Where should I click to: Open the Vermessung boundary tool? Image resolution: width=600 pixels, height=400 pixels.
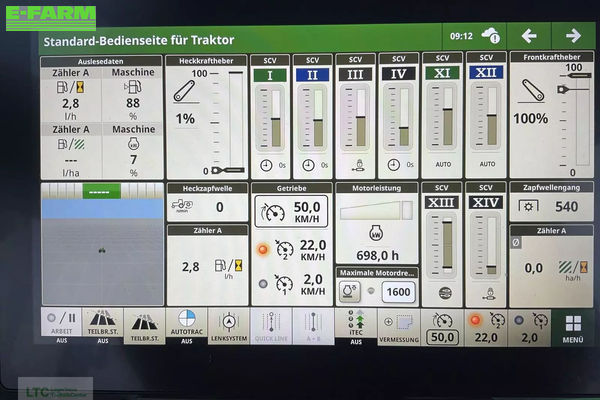399,327
